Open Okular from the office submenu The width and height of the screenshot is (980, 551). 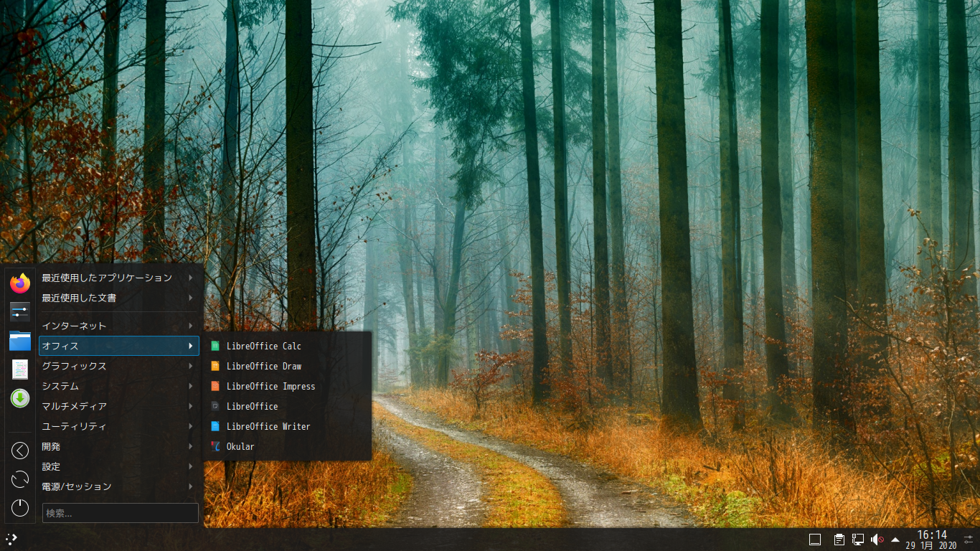pos(288,446)
